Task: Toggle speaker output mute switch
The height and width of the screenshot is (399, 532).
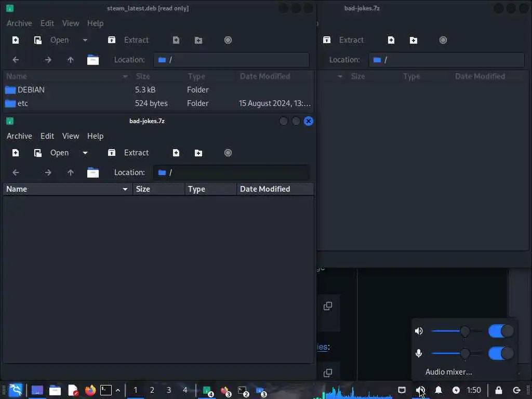Action: pyautogui.click(x=501, y=331)
